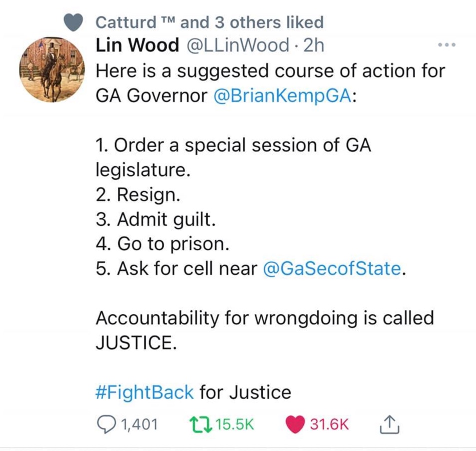Viewport: 476px width, 451px height.
Task: View the 1,401 replies count
Action: pos(139,424)
